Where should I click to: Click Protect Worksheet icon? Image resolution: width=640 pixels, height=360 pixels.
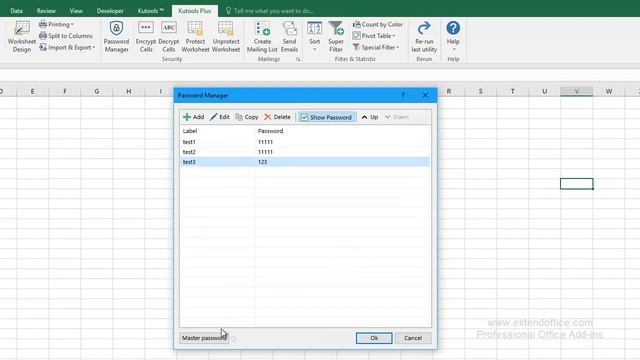click(x=195, y=37)
